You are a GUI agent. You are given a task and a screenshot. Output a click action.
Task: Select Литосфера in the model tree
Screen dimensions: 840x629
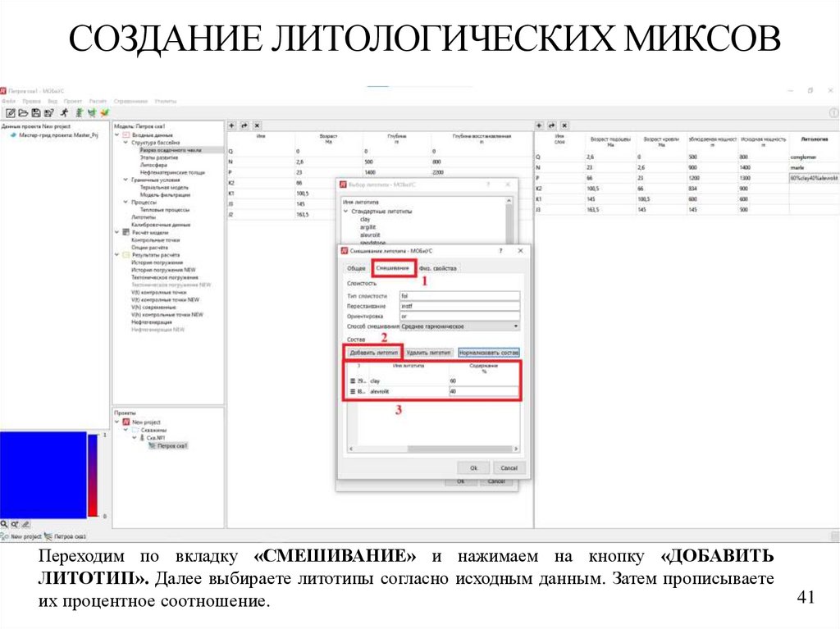153,165
